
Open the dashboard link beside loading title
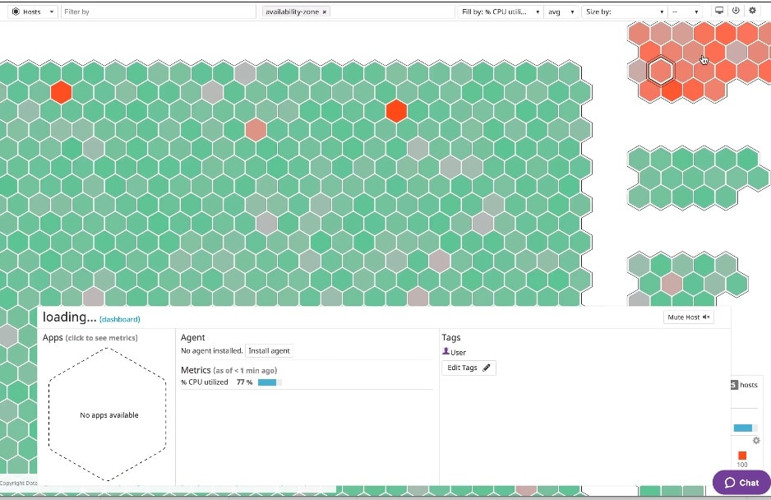(120, 319)
